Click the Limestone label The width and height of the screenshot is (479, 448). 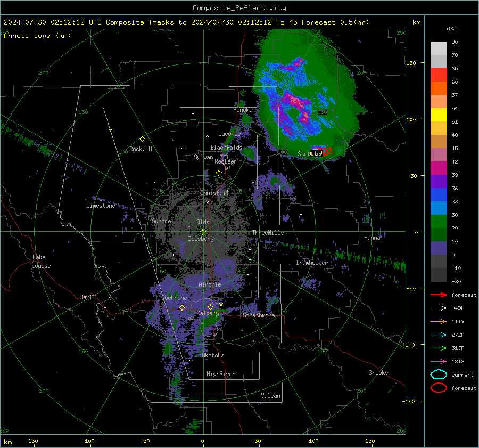point(101,206)
